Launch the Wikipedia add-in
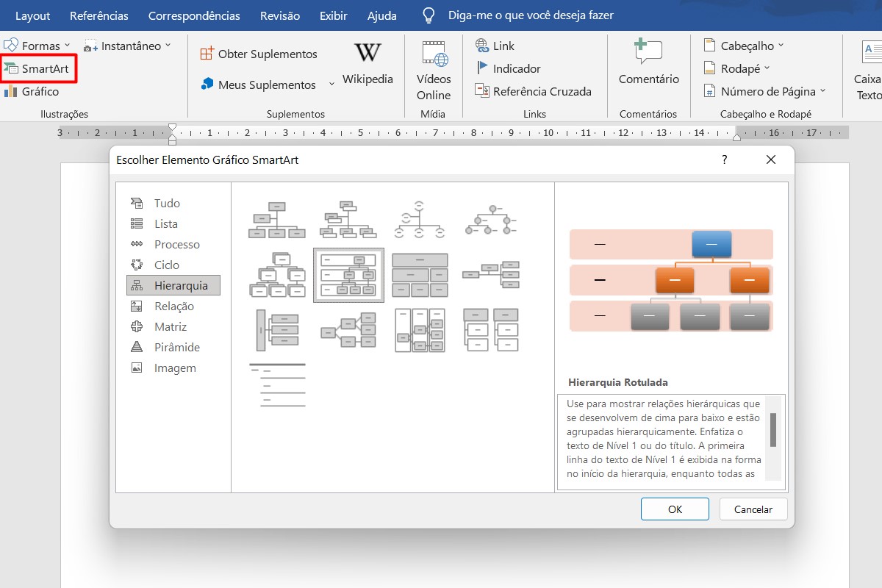 [x=367, y=63]
